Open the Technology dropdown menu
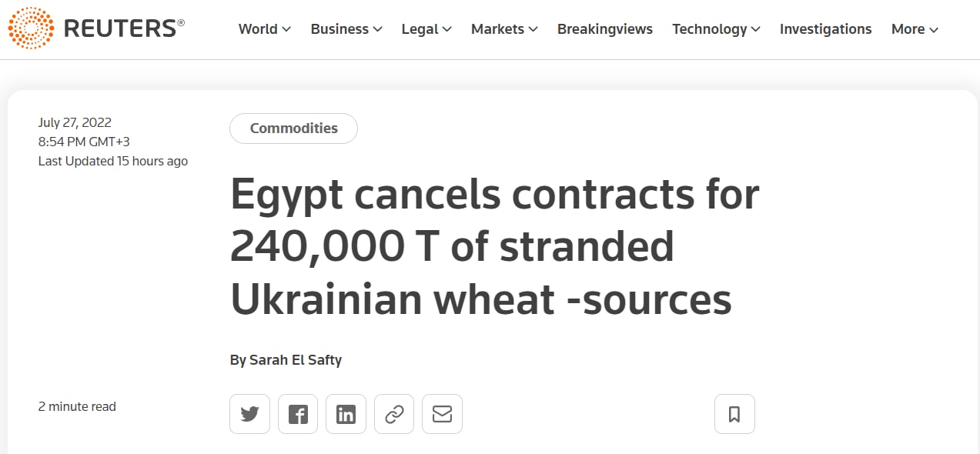 (x=715, y=29)
